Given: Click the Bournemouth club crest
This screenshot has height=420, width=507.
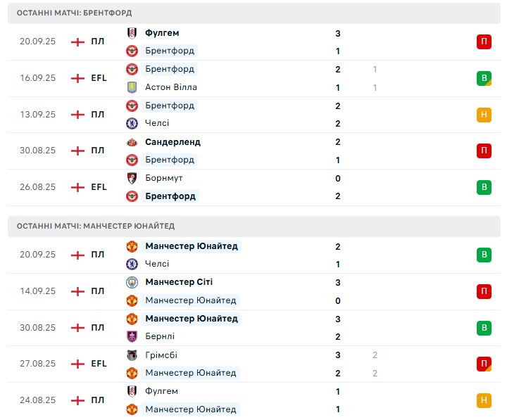Looking at the screenshot, I should coord(132,178).
